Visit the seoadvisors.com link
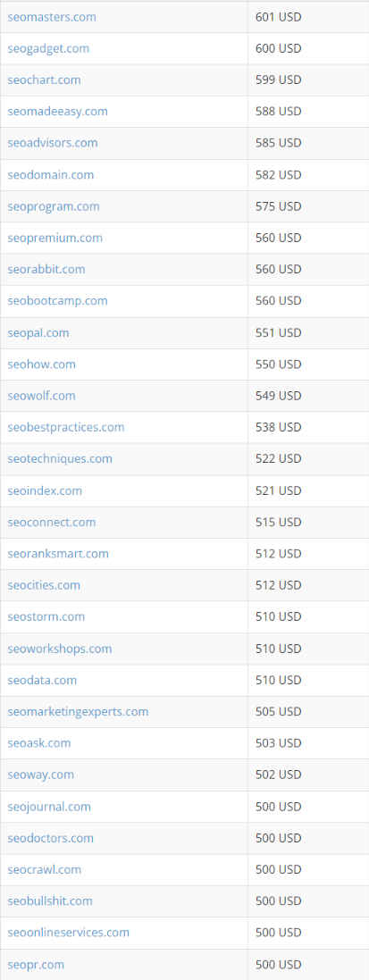The image size is (369, 980). (x=53, y=143)
